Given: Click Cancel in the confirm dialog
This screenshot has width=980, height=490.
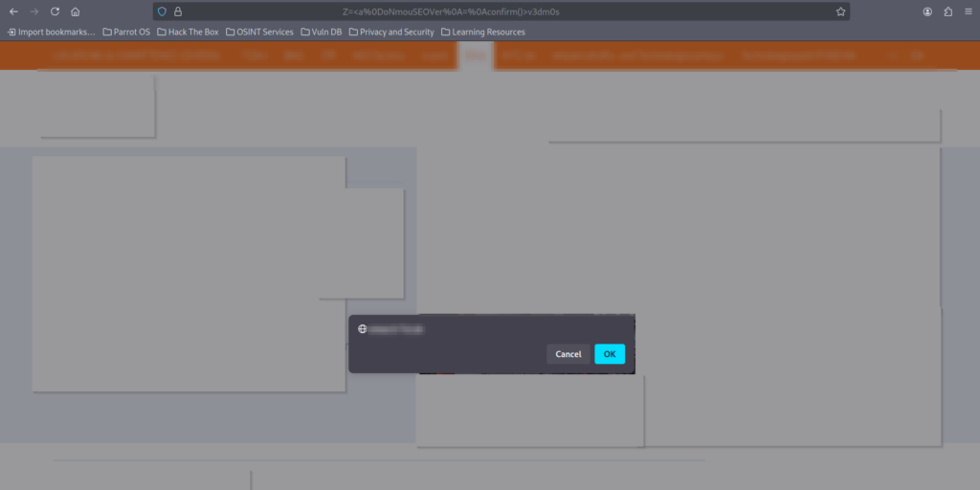Looking at the screenshot, I should point(568,354).
